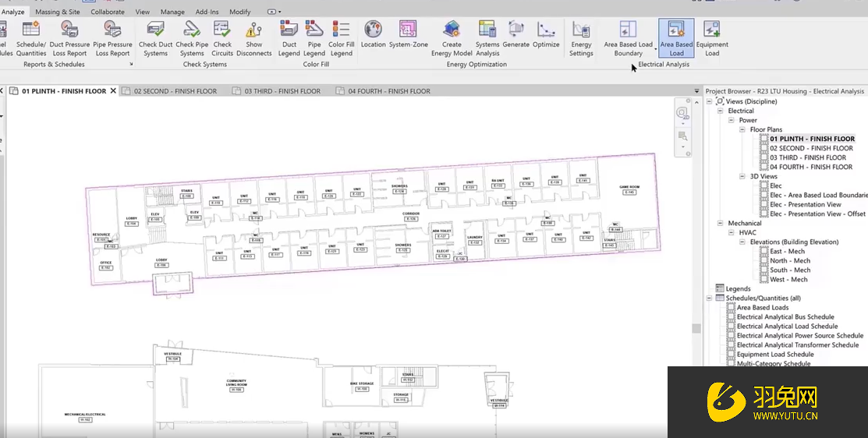Viewport: 868px width, 438px height.
Task: Click Create Energy Model
Action: (x=452, y=38)
